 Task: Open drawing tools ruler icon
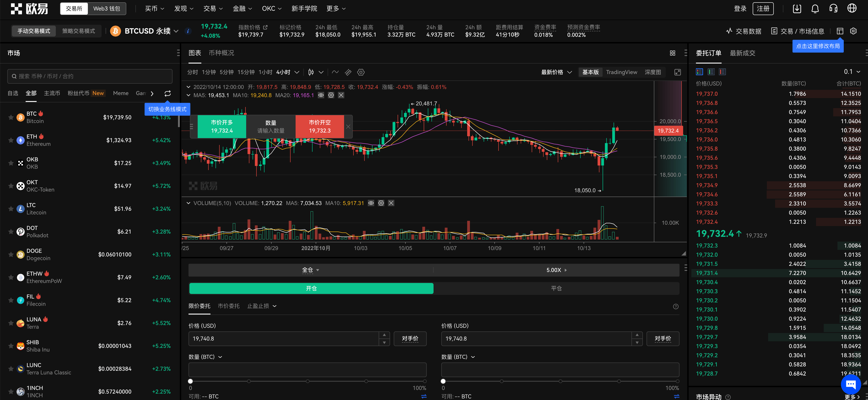click(348, 72)
